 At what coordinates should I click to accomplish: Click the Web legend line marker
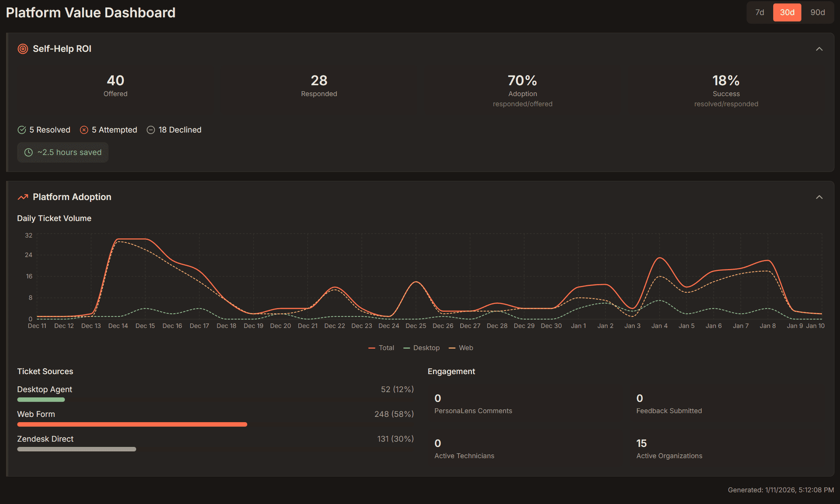451,347
